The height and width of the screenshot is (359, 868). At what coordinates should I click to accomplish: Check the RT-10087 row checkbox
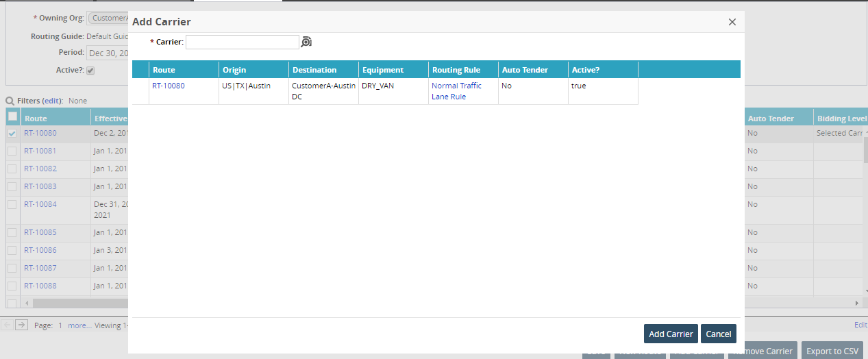12,269
